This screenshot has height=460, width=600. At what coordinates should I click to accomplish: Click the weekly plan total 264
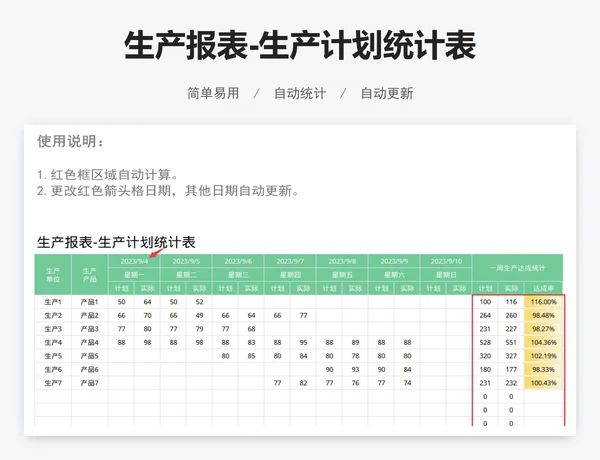485,315
